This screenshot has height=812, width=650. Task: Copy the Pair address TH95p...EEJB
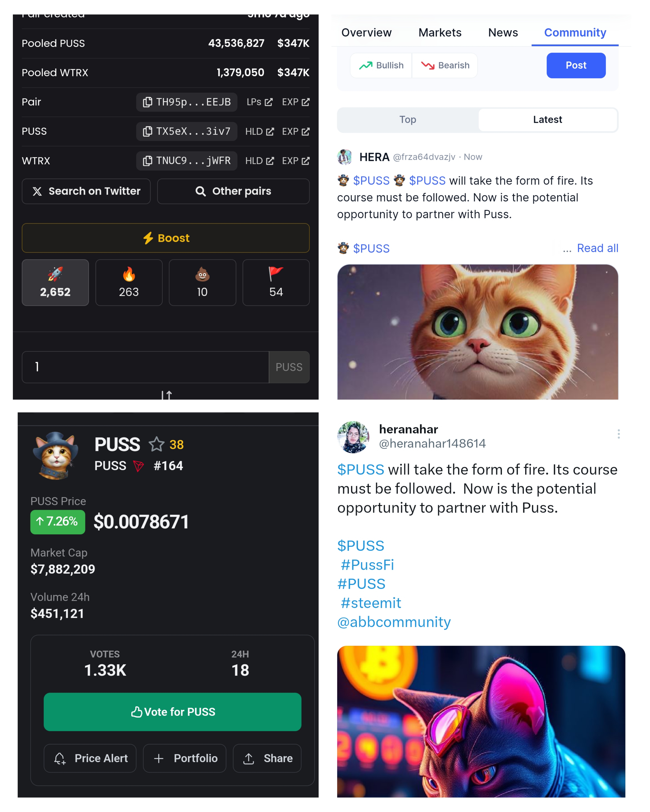186,102
